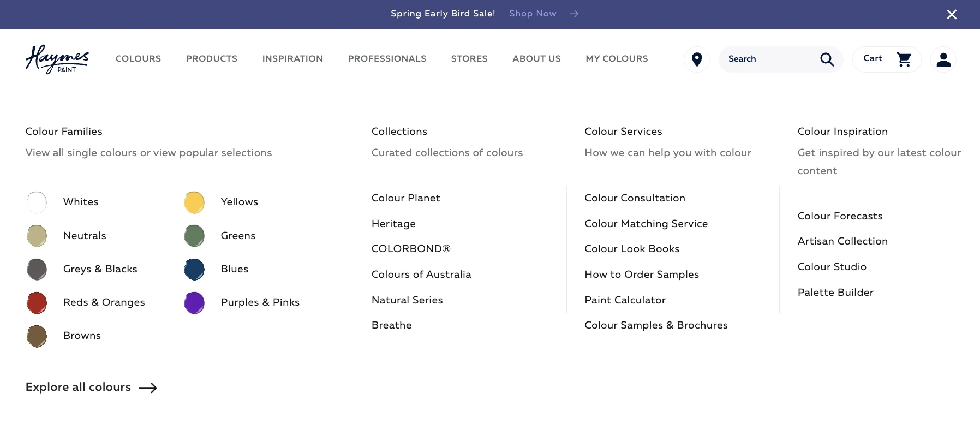Pick the Greens colour swatch

194,236
